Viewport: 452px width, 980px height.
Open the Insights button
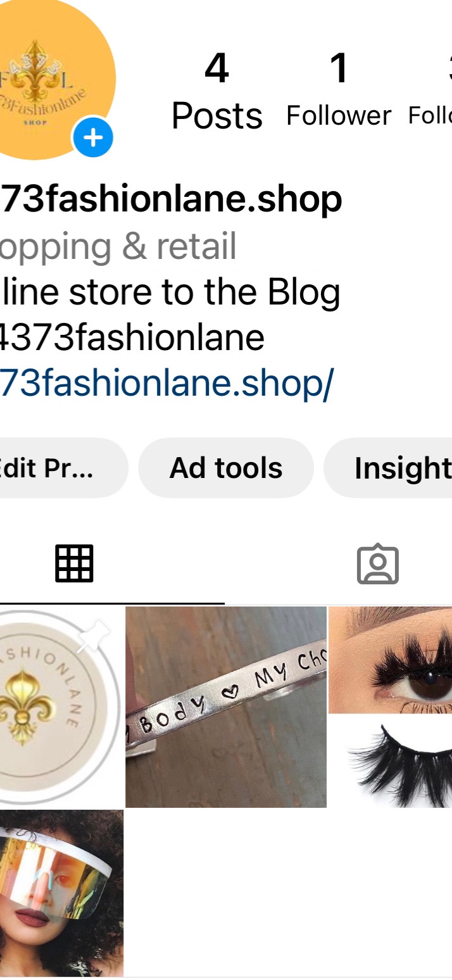coord(388,468)
